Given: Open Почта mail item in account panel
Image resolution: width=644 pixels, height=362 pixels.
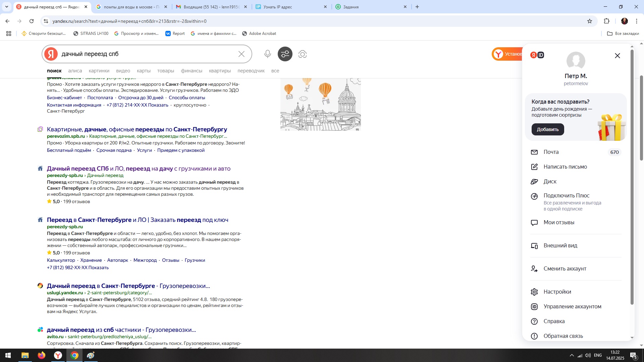Looking at the screenshot, I should (576, 152).
